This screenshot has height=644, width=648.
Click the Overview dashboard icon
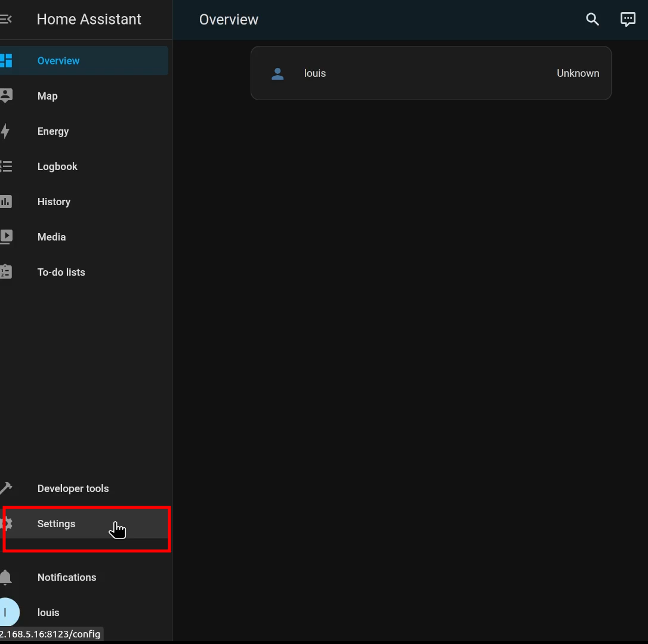[6, 61]
